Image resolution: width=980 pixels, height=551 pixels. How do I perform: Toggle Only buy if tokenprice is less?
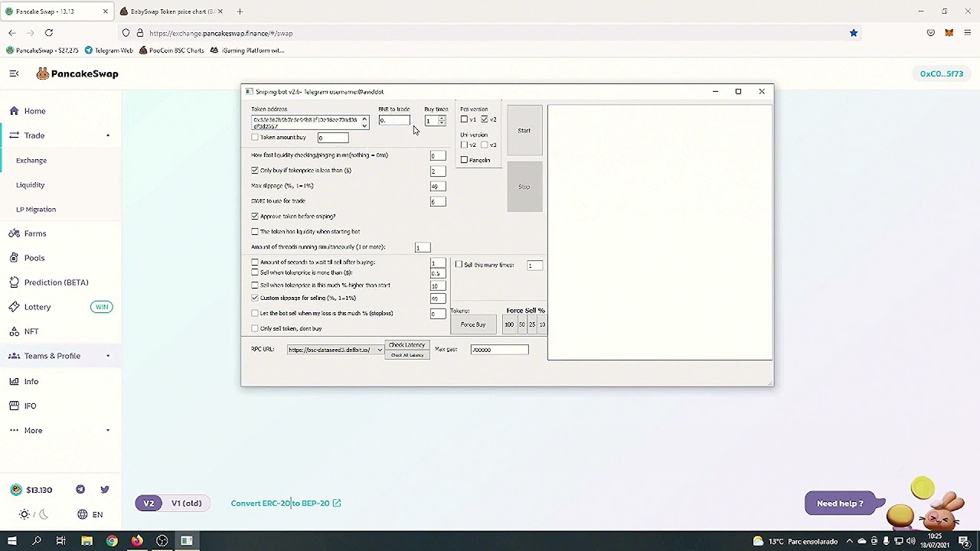click(255, 170)
